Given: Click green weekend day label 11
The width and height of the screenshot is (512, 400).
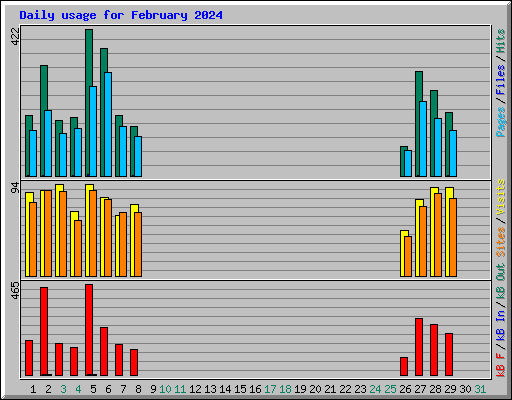Looking at the screenshot, I should (180, 389).
